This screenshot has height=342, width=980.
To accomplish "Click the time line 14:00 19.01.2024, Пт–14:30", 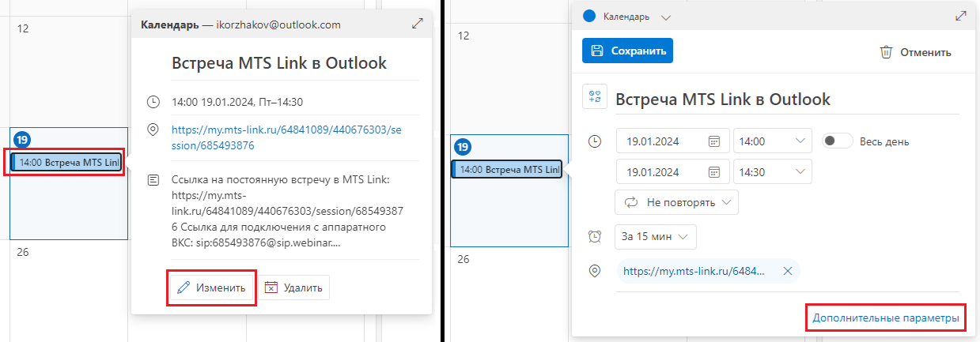I will click(237, 102).
